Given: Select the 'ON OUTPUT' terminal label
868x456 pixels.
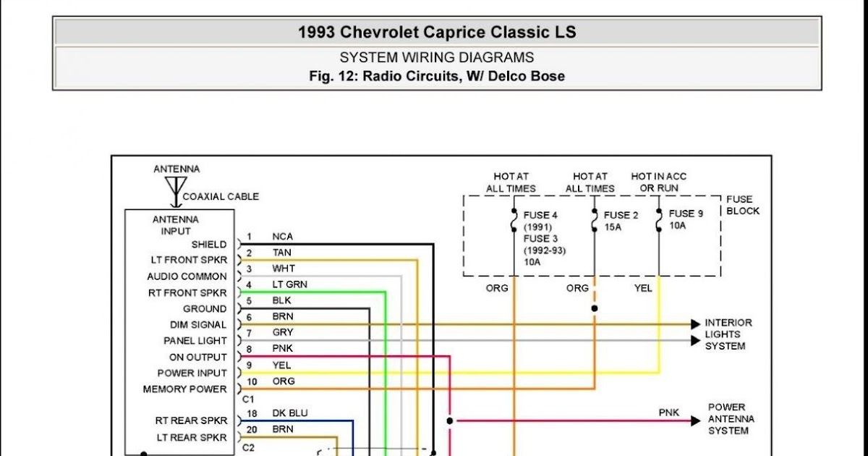Looking at the screenshot, I should (x=198, y=358).
